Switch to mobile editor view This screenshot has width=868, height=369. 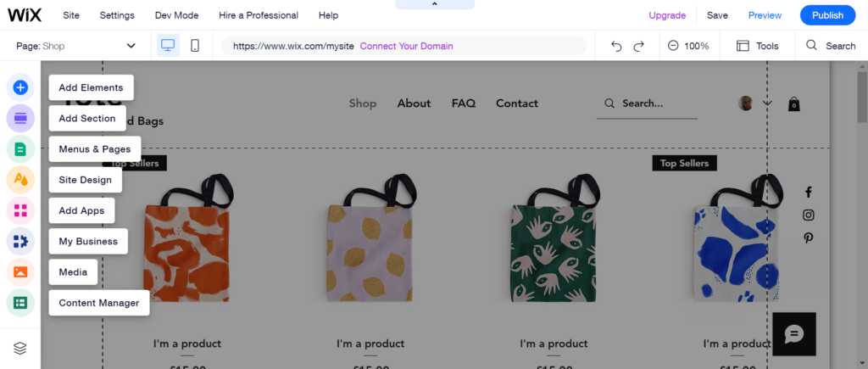click(195, 46)
